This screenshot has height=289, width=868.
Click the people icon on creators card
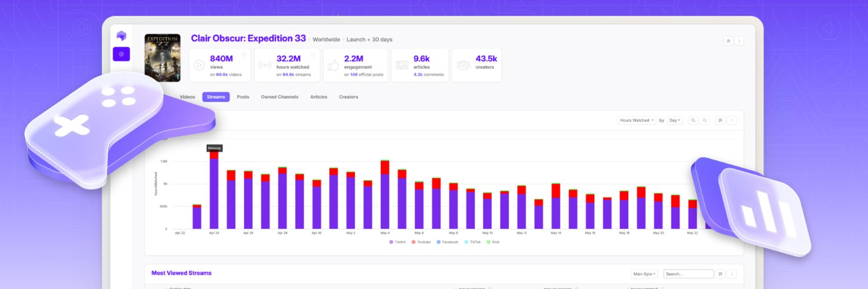pyautogui.click(x=463, y=65)
